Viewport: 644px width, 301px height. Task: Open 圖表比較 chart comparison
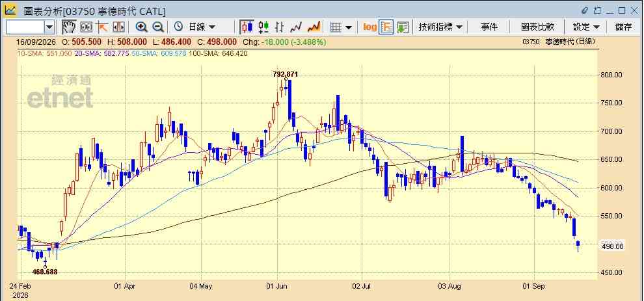coord(537,27)
